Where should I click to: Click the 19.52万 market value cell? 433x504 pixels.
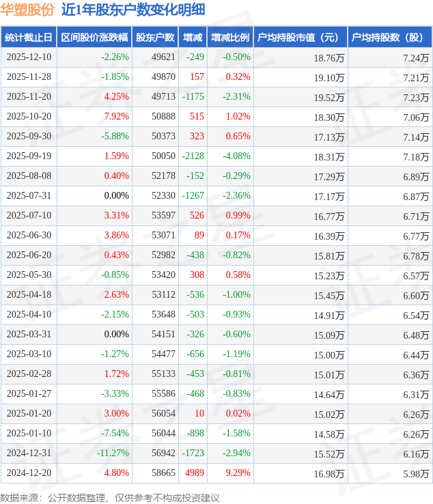(x=329, y=97)
